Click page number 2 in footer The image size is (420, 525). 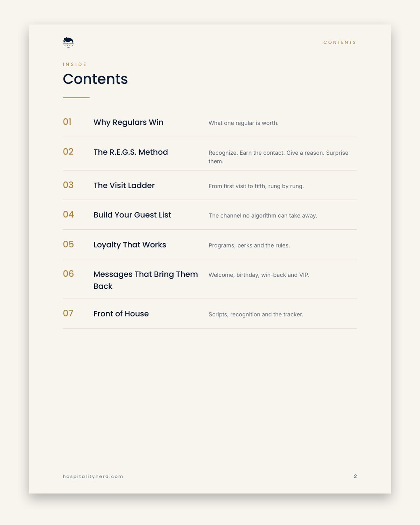coord(355,476)
